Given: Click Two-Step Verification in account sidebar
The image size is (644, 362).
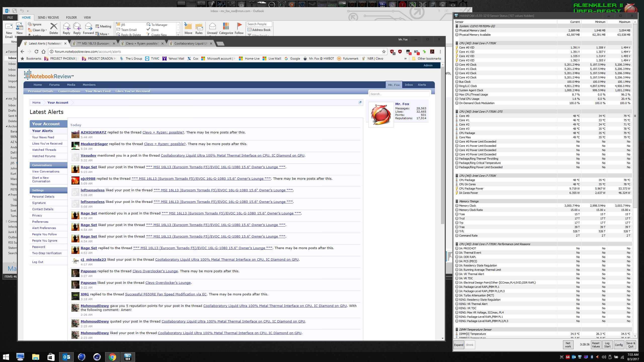Looking at the screenshot, I should 47,253.
